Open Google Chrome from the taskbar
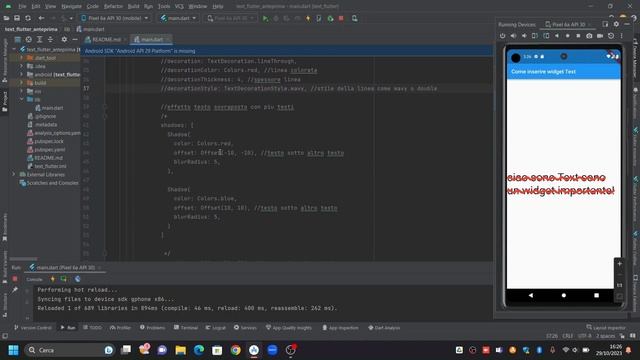The height and width of the screenshot is (360, 640). 236,350
